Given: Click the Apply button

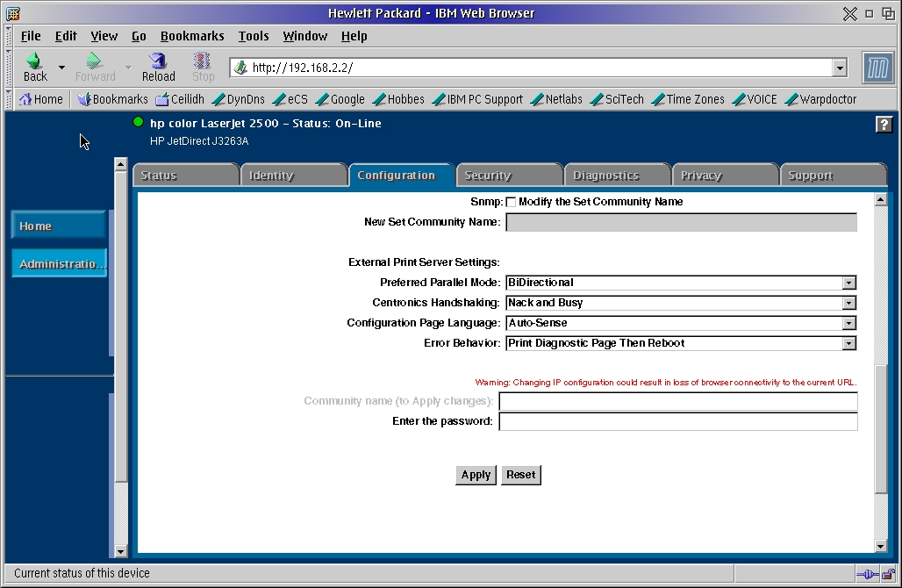Looking at the screenshot, I should point(476,476).
